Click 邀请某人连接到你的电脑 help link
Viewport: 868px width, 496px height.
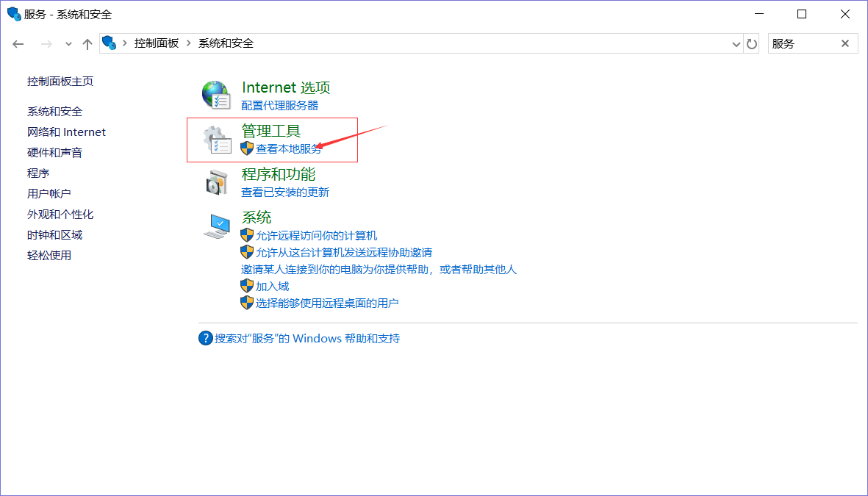(x=379, y=270)
